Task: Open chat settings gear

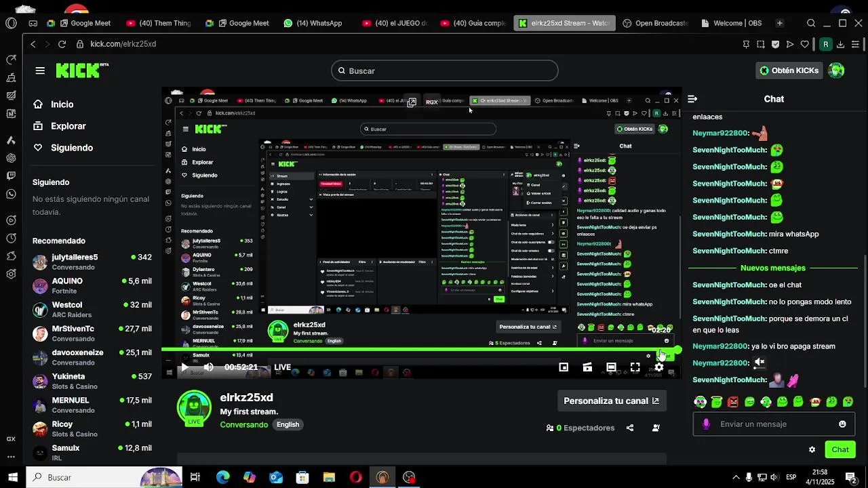Action: (812, 449)
